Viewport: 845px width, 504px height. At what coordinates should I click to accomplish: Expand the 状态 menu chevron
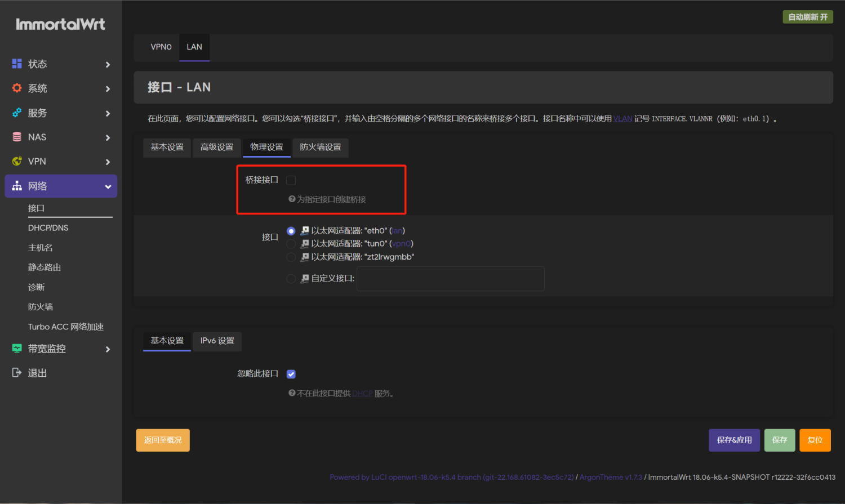(108, 65)
